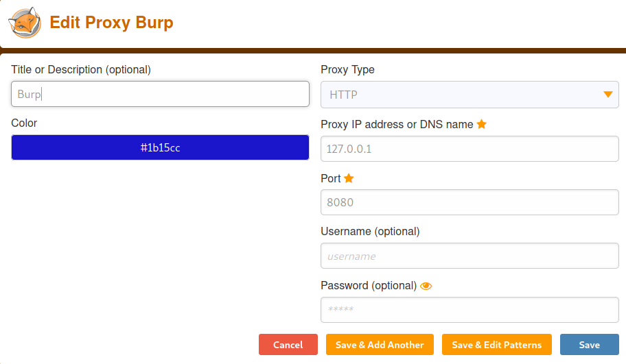Click into the Port field showing 8080
626x364 pixels.
tap(469, 202)
